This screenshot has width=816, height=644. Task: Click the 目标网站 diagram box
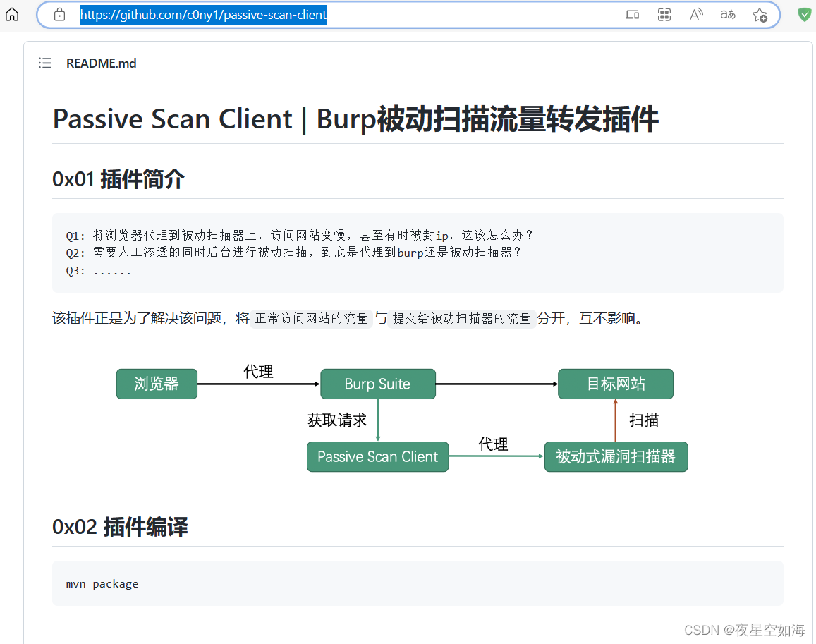(616, 384)
